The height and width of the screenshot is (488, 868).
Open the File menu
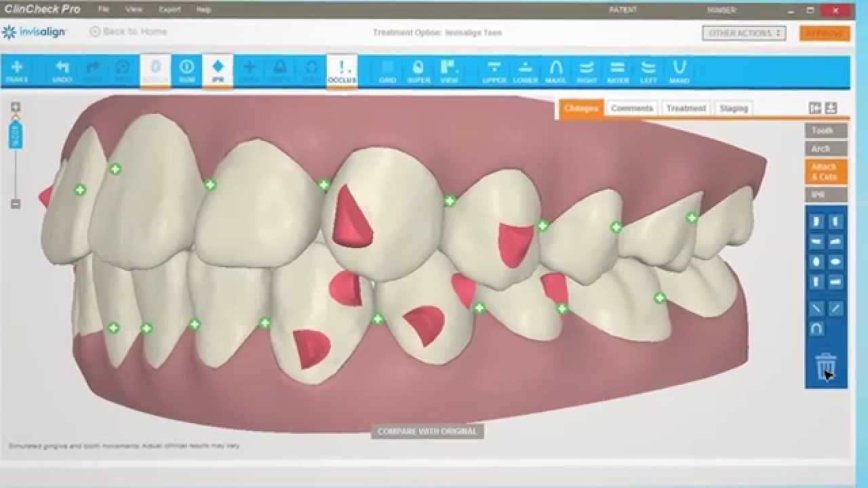point(103,9)
